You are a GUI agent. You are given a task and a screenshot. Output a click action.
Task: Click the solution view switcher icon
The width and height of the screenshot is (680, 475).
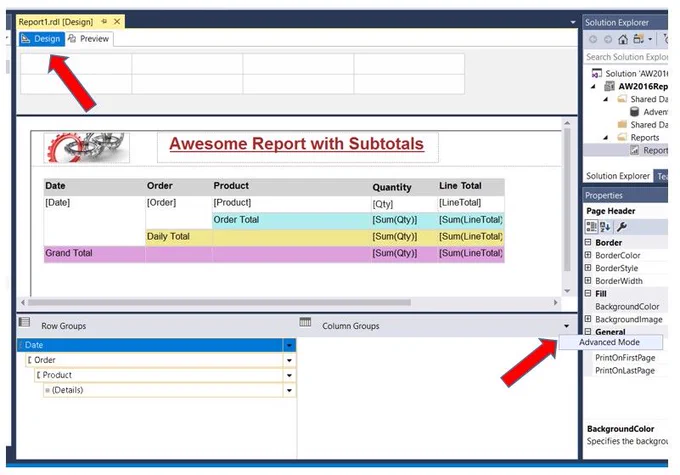click(638, 39)
